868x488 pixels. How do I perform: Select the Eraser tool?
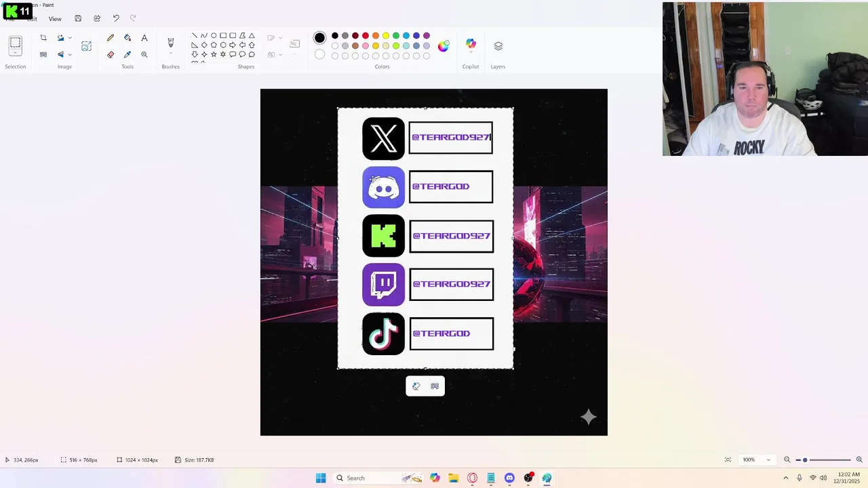coord(111,54)
